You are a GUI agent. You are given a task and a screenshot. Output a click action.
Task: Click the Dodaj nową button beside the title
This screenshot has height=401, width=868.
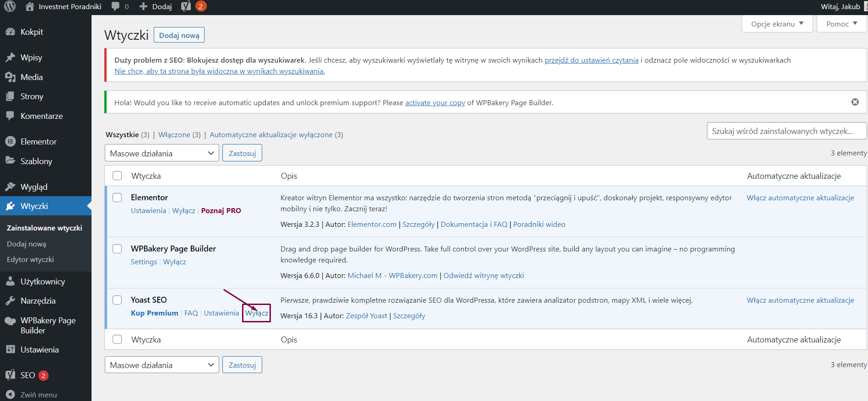179,35
